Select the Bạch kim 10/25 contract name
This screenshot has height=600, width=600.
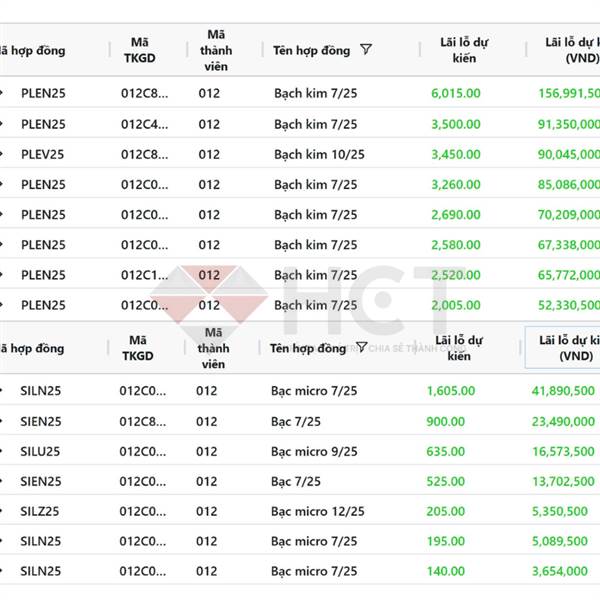click(319, 154)
